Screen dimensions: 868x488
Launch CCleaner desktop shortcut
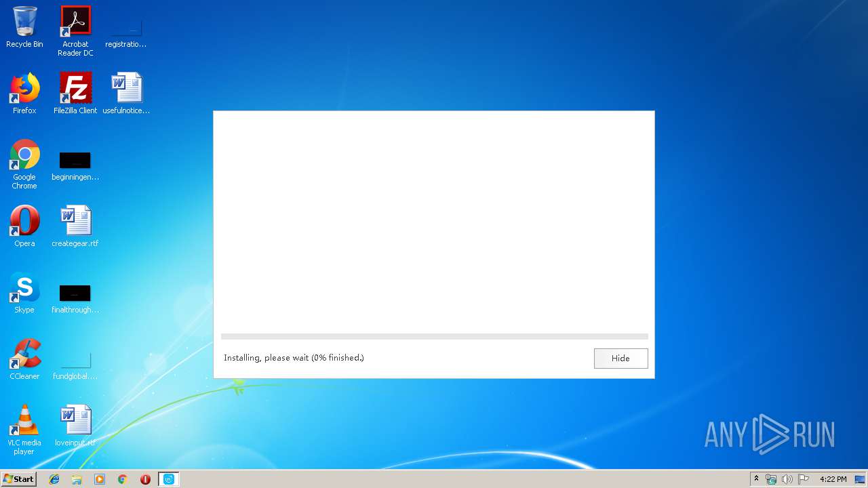point(24,359)
